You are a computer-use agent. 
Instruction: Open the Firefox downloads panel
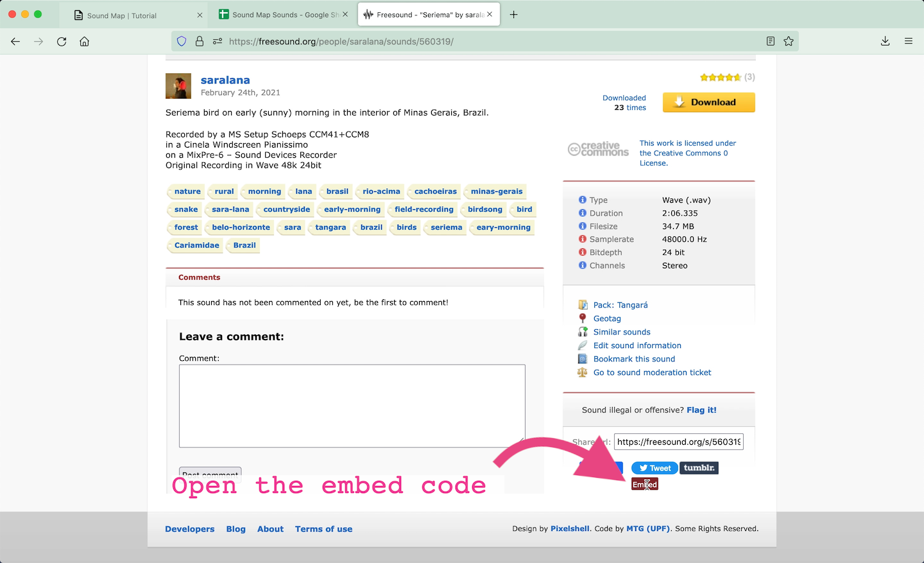[885, 41]
